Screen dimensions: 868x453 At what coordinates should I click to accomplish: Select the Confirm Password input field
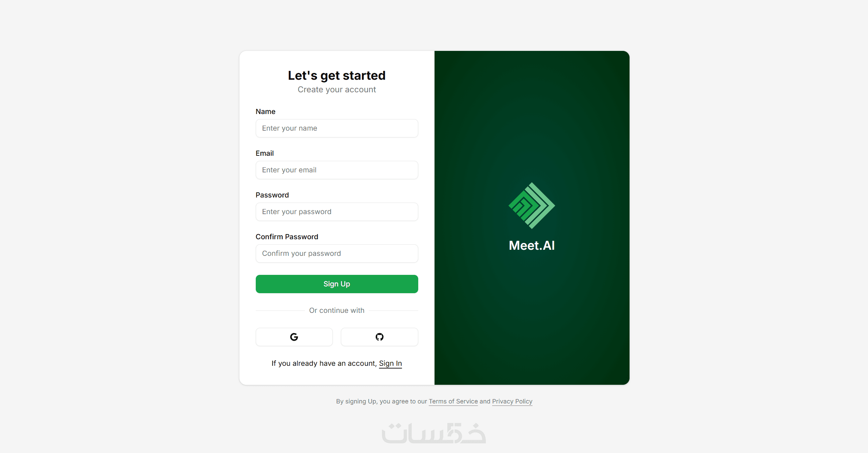[x=337, y=253]
